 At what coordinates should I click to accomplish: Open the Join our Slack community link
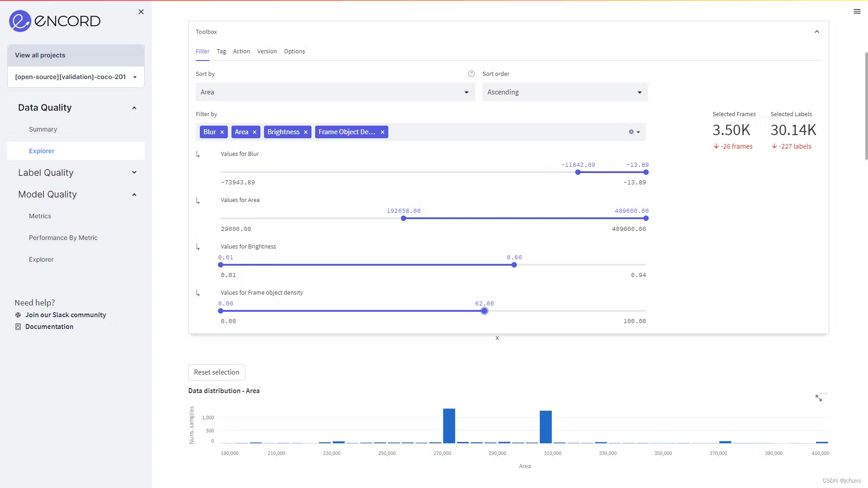click(66, 315)
